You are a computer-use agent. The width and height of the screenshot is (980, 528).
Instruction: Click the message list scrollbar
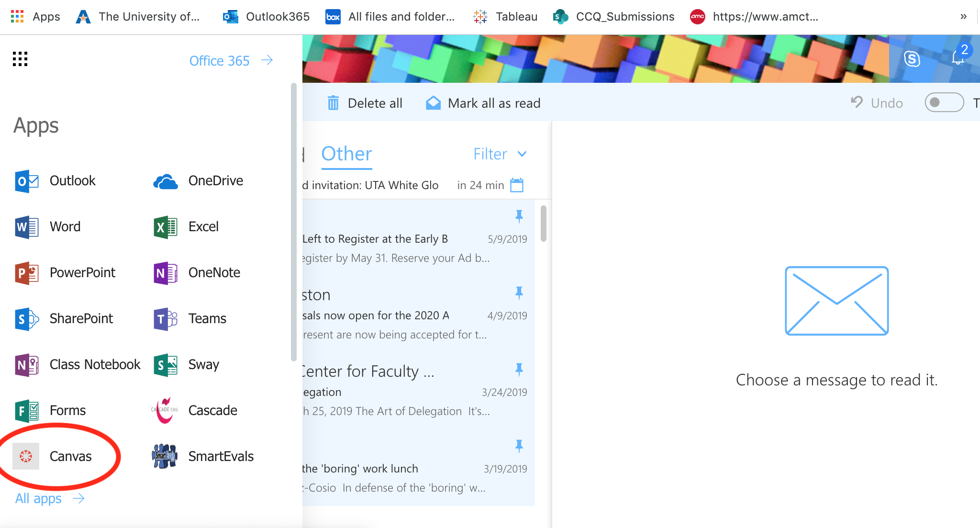click(543, 224)
